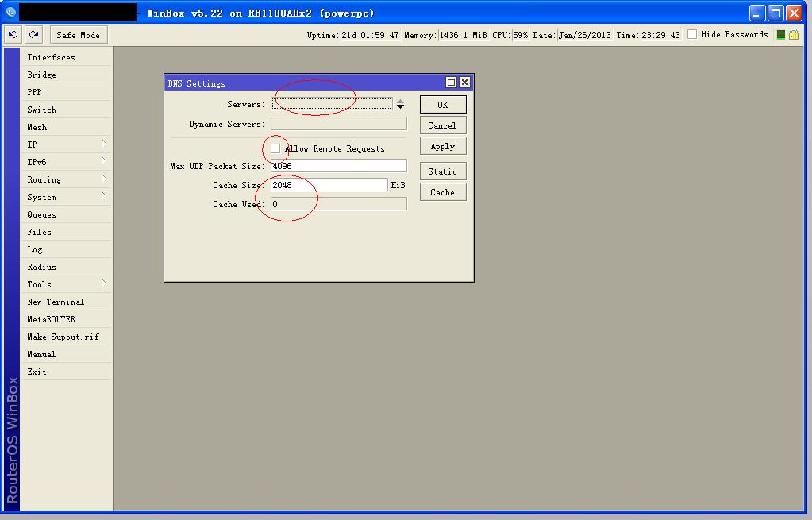The width and height of the screenshot is (812, 520).
Task: Click the Cache button
Action: coord(442,191)
